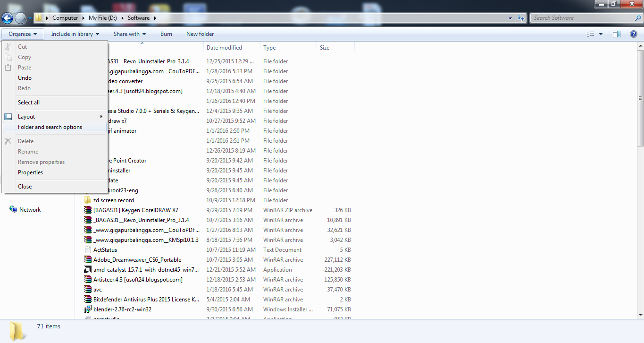Open the Organize dropdown menu
Viewport: 644px width, 343px height.
point(22,34)
